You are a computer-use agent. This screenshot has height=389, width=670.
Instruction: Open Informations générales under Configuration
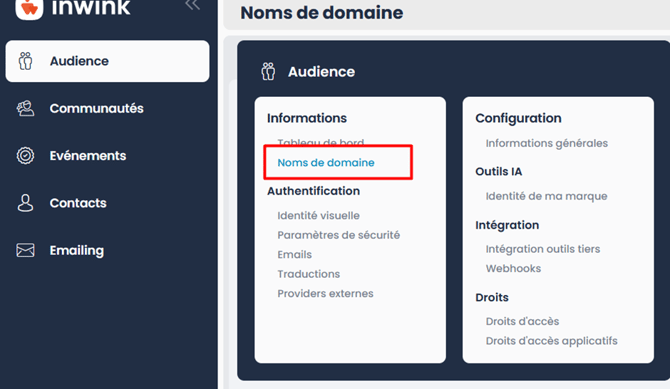pos(547,143)
